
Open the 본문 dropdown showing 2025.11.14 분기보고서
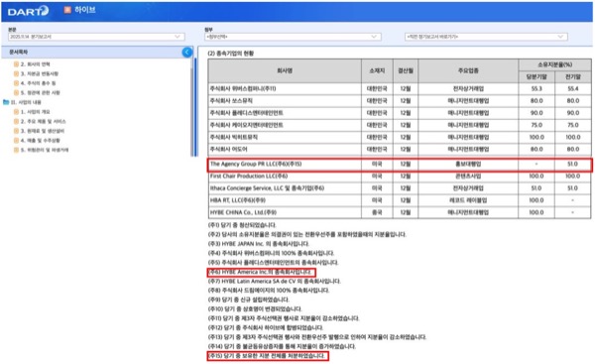(x=96, y=37)
